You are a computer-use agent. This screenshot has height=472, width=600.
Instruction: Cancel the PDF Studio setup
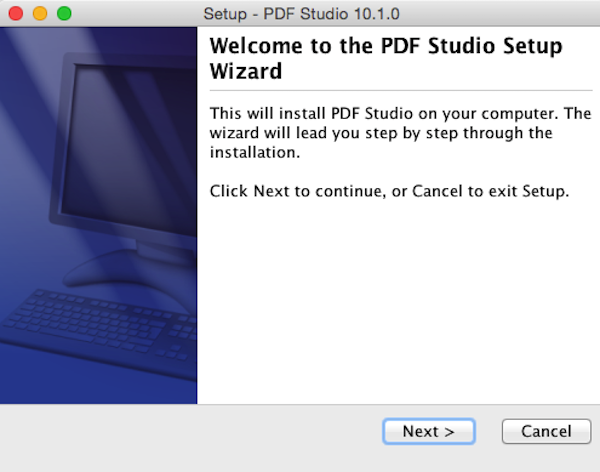click(x=546, y=431)
